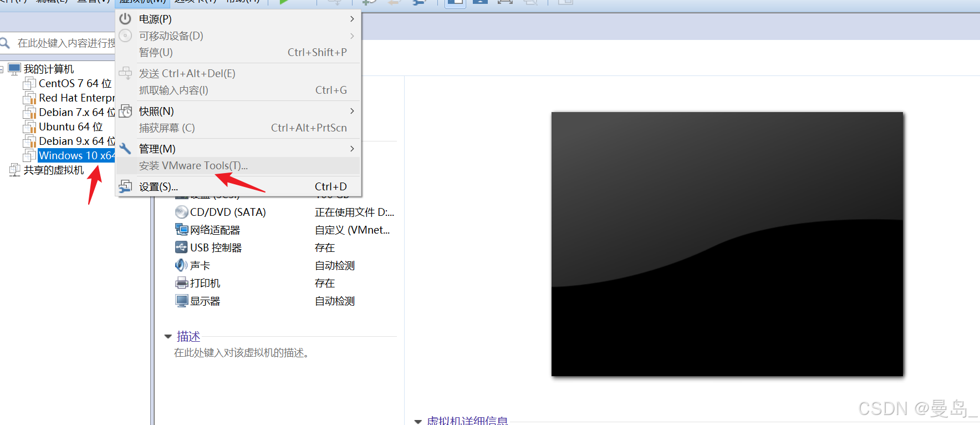The image size is (980, 425).
Task: Click the 网络适配器 device label
Action: click(215, 230)
